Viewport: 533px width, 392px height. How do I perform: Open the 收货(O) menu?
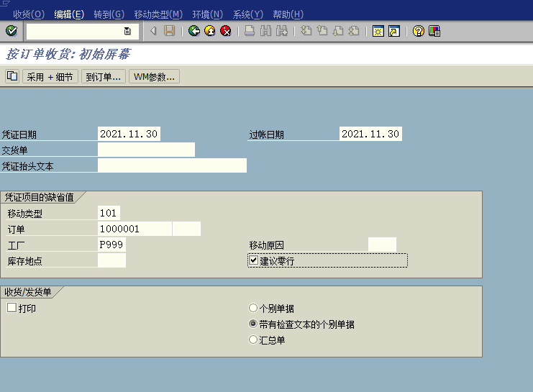click(29, 14)
